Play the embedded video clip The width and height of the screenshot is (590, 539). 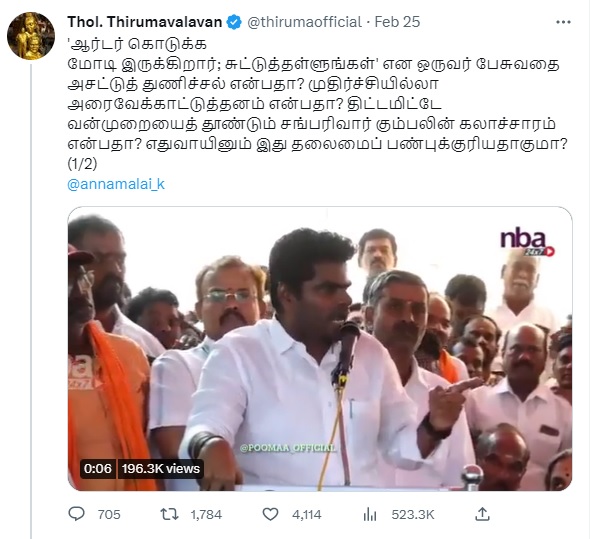320,349
